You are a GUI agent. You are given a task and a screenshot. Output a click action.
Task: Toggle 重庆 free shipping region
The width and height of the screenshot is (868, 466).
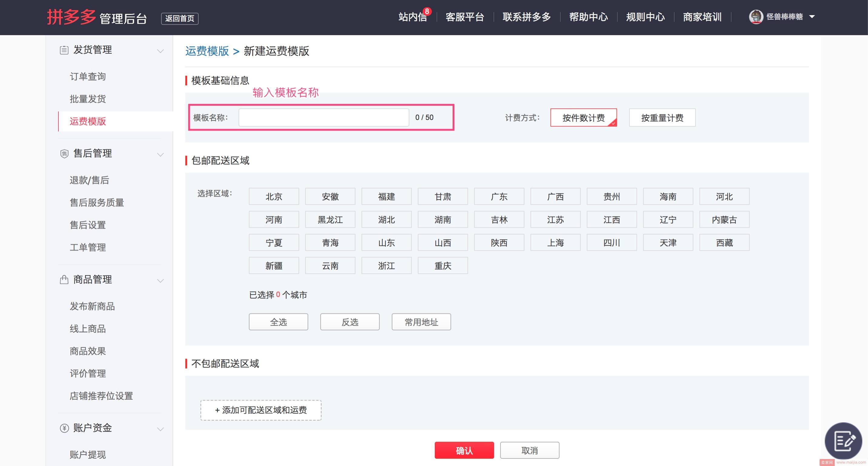443,266
